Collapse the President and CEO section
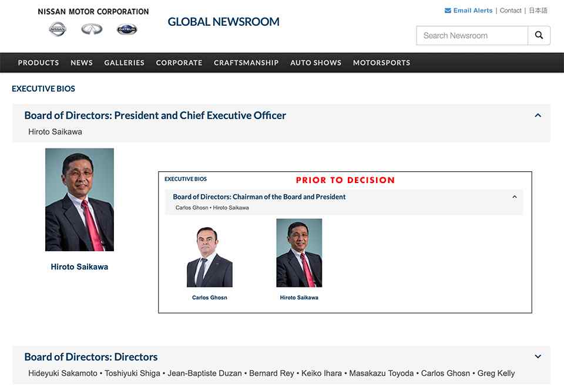This screenshot has height=392, width=564. [x=538, y=115]
